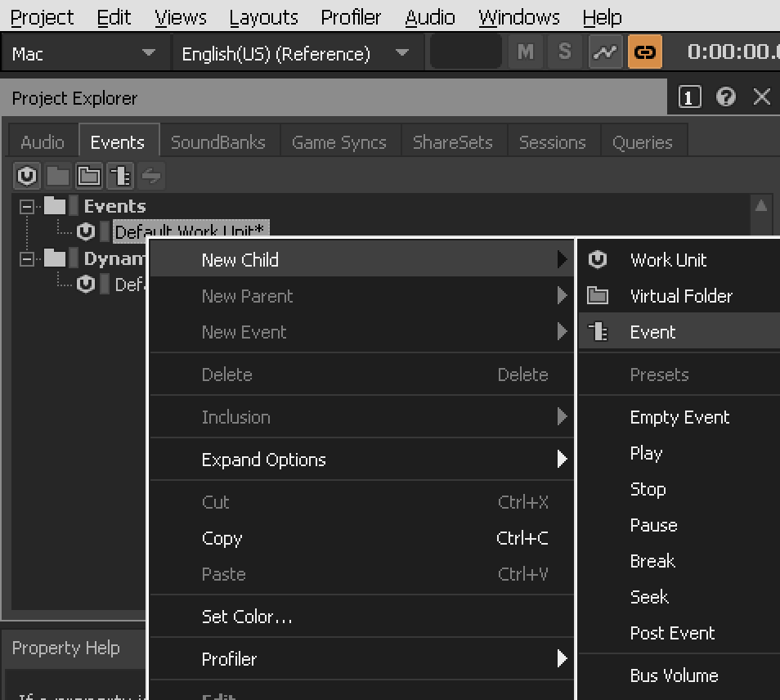Select the Events root tree item
Image resolution: width=780 pixels, height=700 pixels.
[115, 206]
